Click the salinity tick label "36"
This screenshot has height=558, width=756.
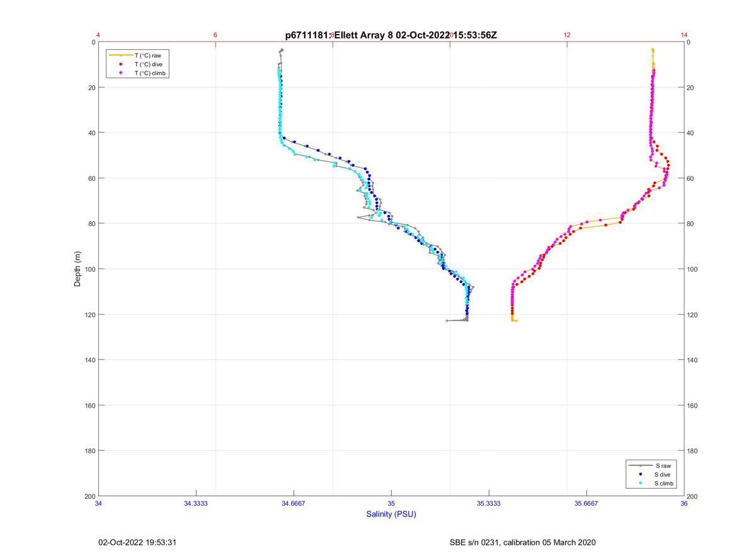(684, 503)
